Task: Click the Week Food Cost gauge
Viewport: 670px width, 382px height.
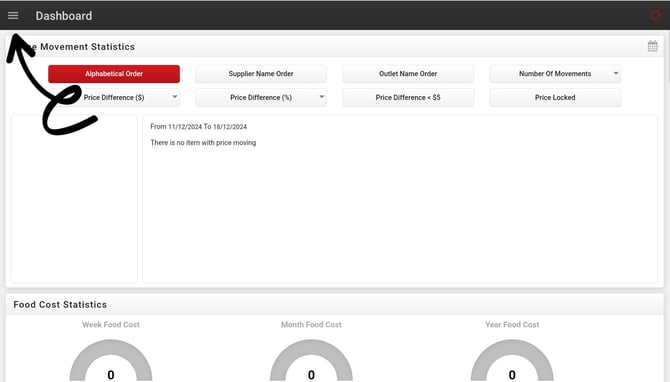Action: click(x=111, y=360)
